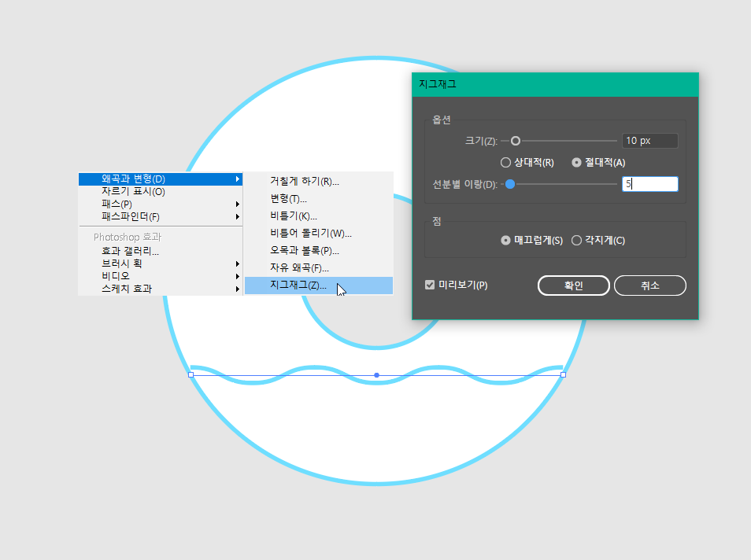
Task: Select the 각지게(C) point option
Action: coord(577,240)
